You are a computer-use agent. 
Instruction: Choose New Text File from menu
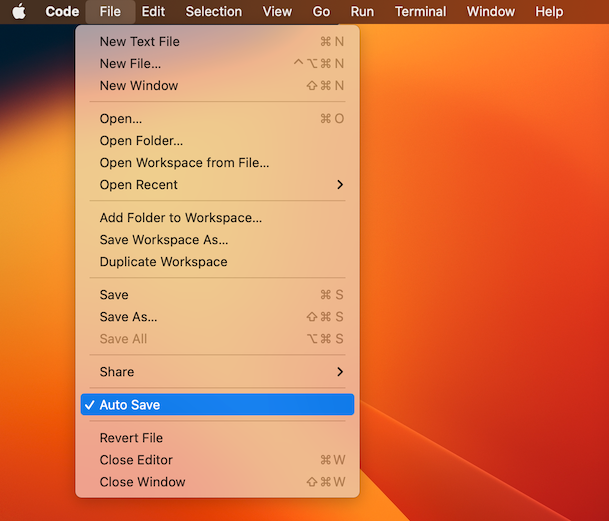140,42
